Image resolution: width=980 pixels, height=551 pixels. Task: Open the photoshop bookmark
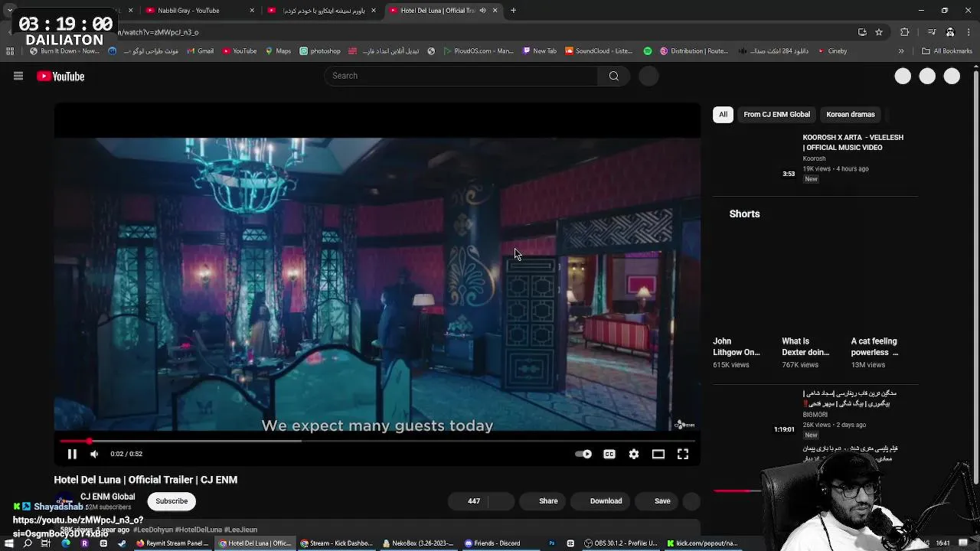[x=320, y=51]
